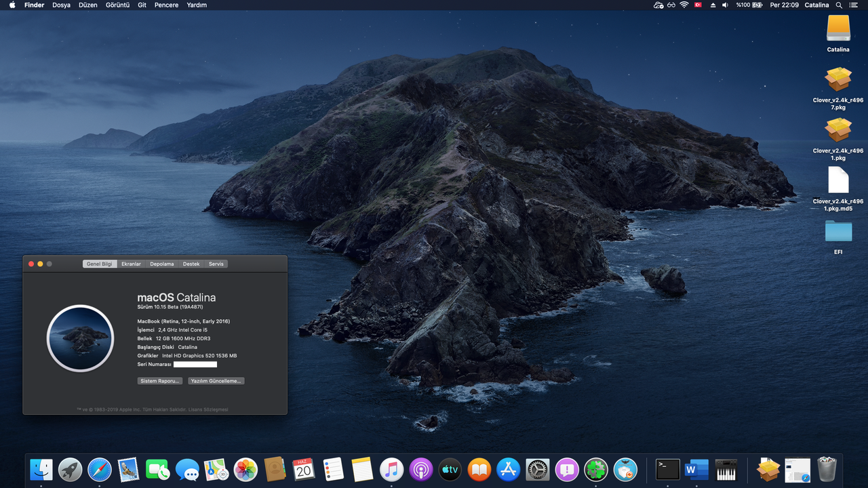This screenshot has width=868, height=488.
Task: Switch to Destek tab
Action: pyautogui.click(x=191, y=264)
